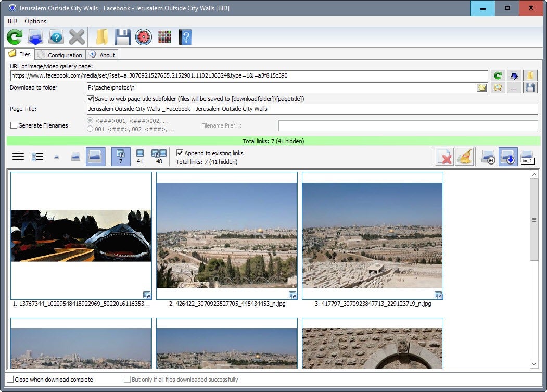Open settings via the red gear icon
The height and width of the screenshot is (392, 547).
click(143, 37)
